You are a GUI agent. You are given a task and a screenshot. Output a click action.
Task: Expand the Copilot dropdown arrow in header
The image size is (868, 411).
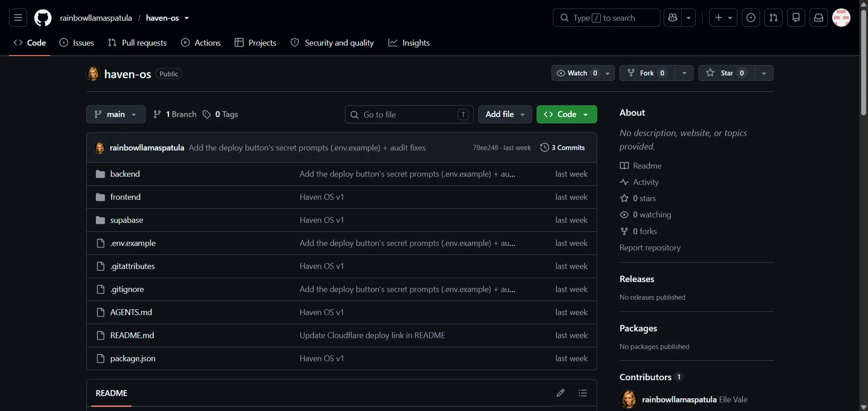(689, 18)
